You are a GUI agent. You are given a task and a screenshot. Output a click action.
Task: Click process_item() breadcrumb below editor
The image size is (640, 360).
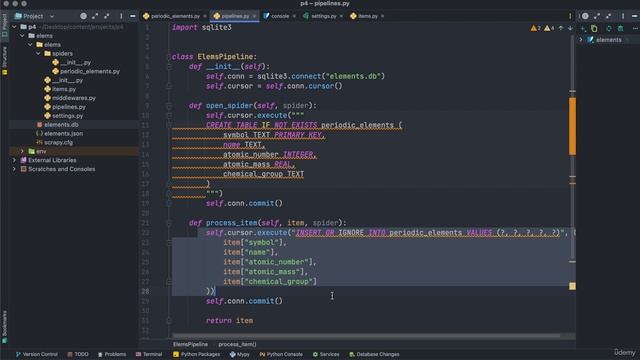click(237, 344)
